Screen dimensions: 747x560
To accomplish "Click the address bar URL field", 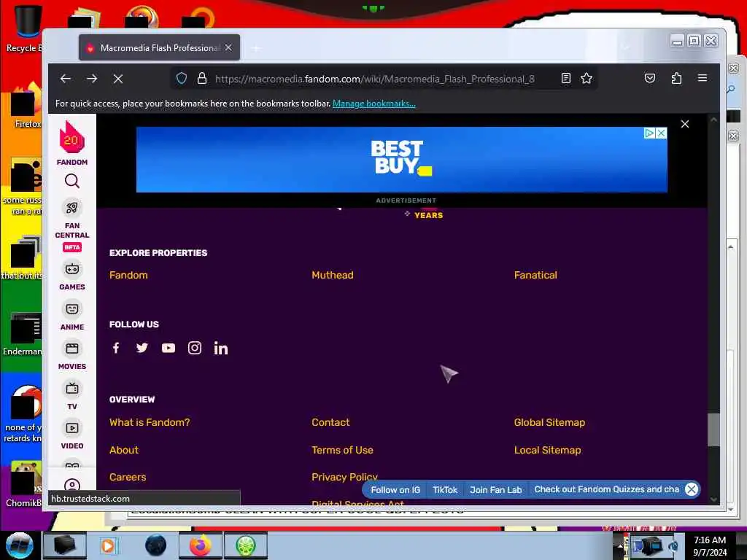I will [x=375, y=79].
